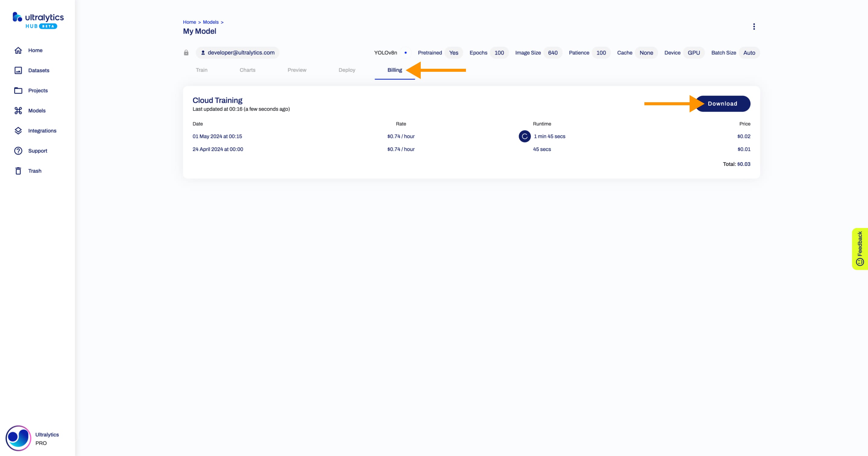The width and height of the screenshot is (868, 456).
Task: Select the Projects sidebar icon
Action: 17,90
